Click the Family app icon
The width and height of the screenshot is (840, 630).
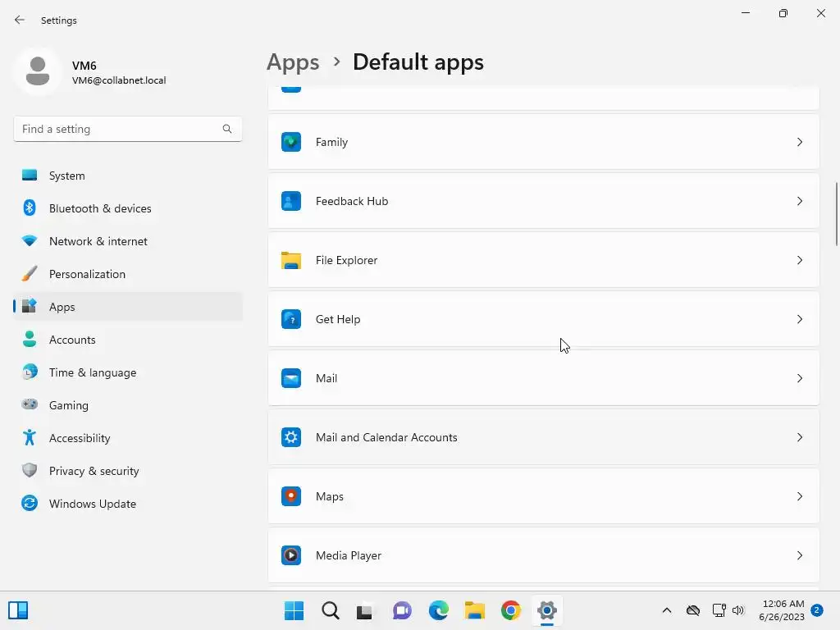coord(291,142)
